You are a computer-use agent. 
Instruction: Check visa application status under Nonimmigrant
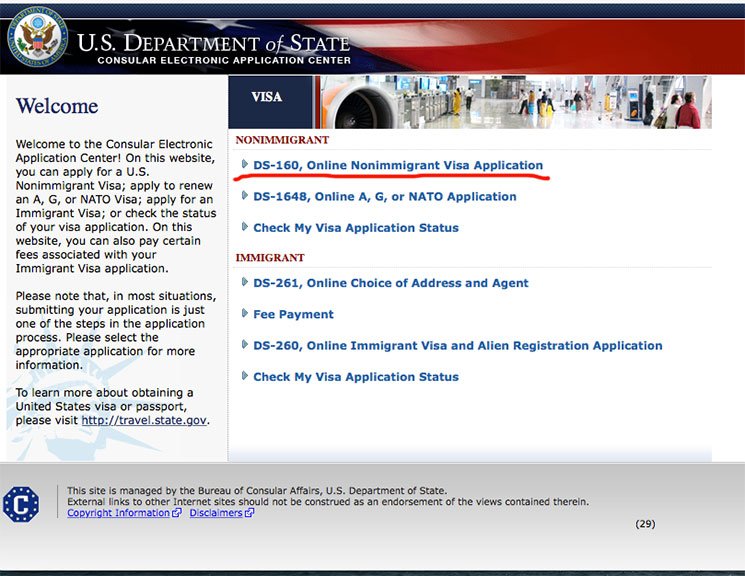pos(355,228)
